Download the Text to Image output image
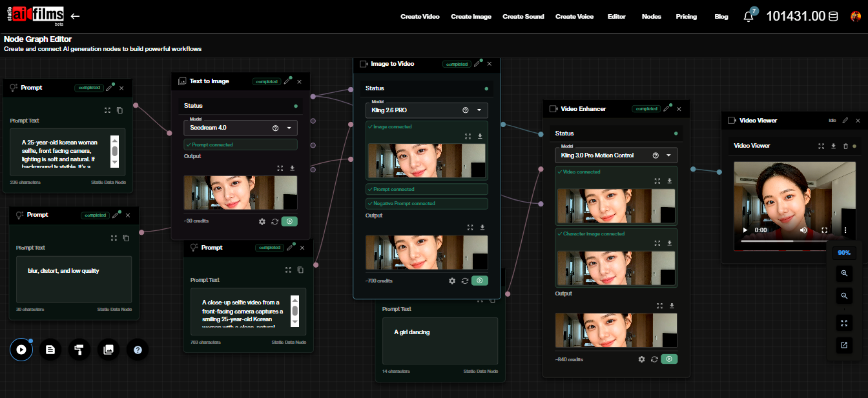This screenshot has height=398, width=868. tap(291, 168)
